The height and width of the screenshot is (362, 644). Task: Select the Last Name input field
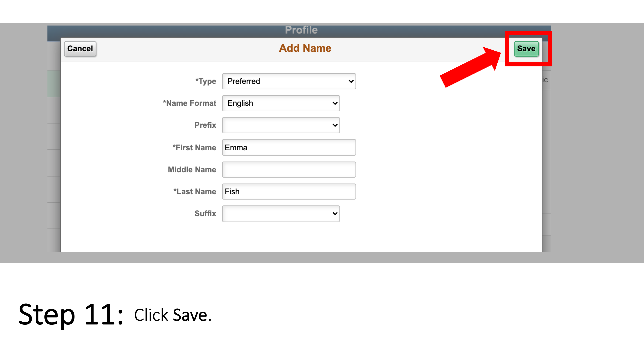click(289, 191)
